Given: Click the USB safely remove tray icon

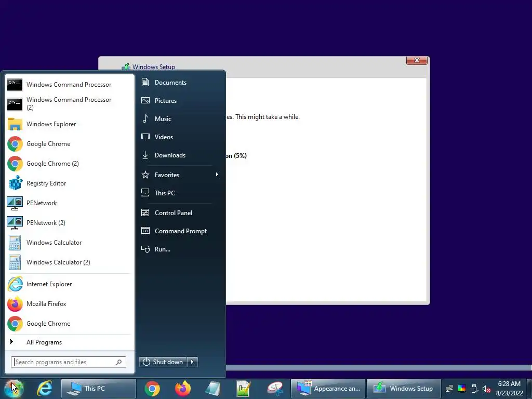Looking at the screenshot, I should point(475,389).
